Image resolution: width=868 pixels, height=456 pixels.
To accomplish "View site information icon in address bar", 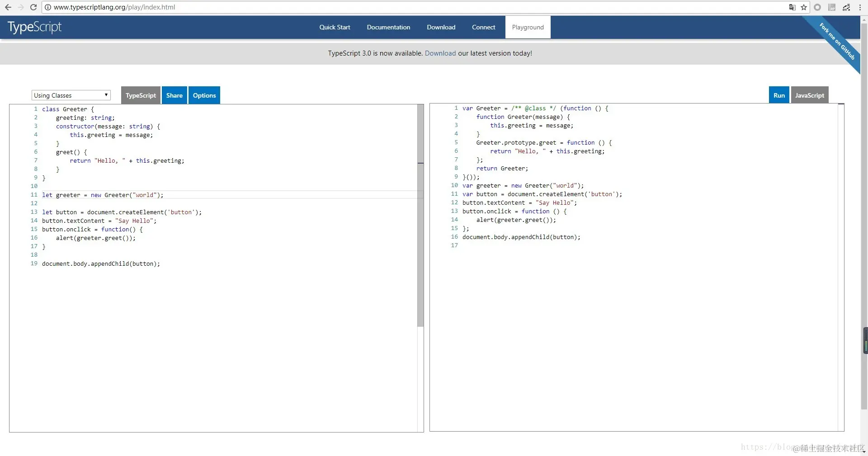I will [x=48, y=7].
